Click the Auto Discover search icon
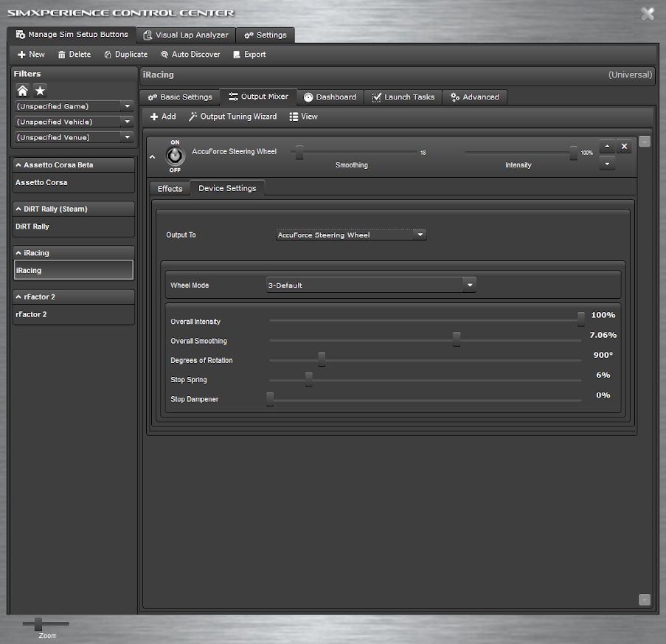 click(x=164, y=55)
